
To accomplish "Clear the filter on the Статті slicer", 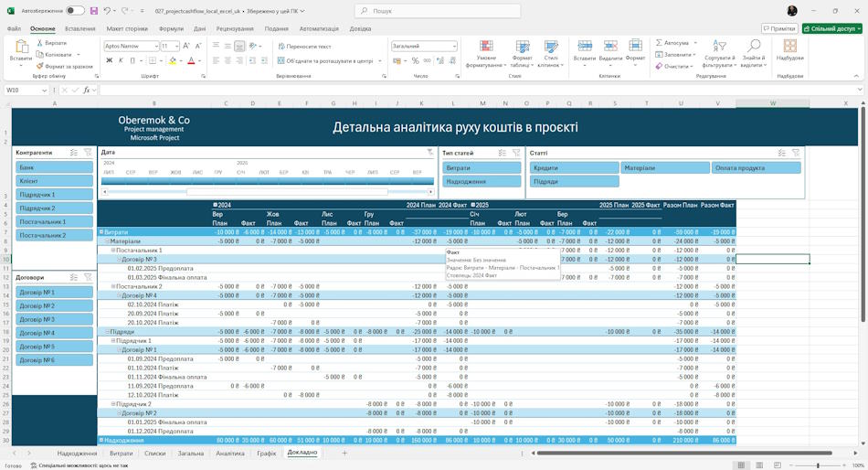I will coord(796,153).
